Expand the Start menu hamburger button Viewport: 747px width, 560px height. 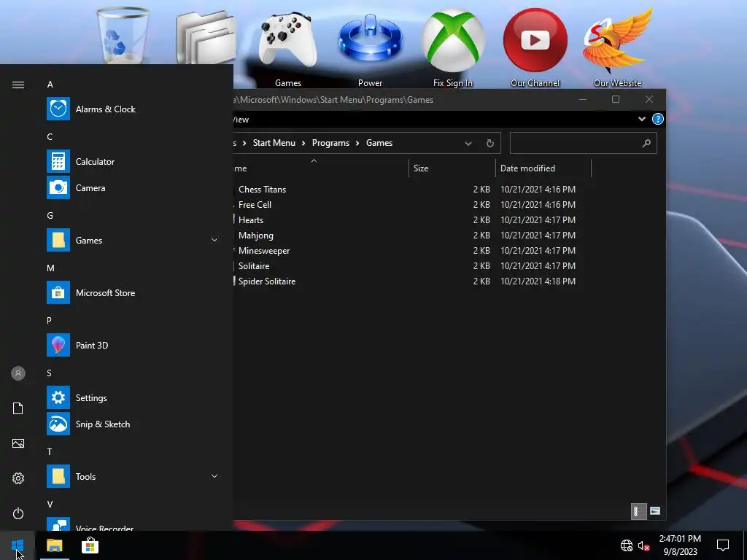tap(18, 85)
